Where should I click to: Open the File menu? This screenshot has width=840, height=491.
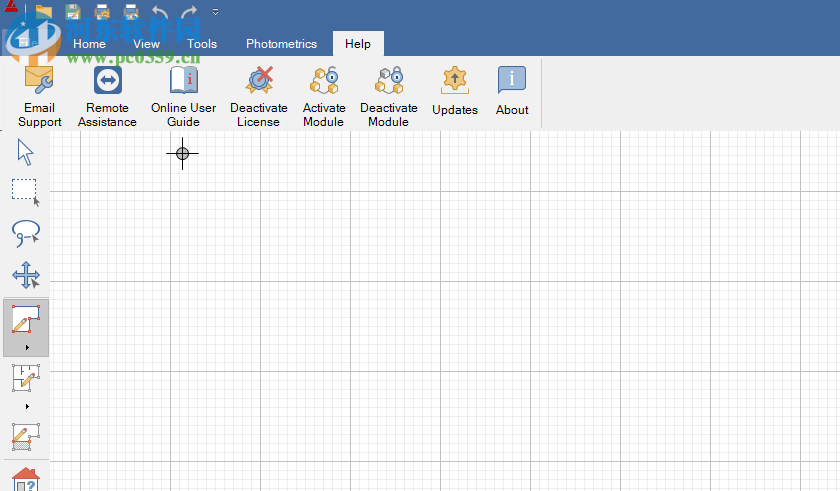pos(27,43)
